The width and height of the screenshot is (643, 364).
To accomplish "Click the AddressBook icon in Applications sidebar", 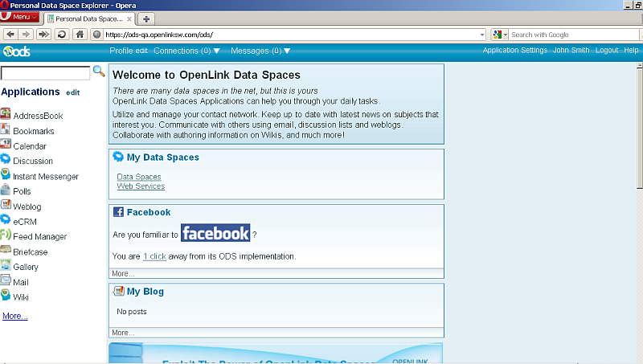I will pyautogui.click(x=6, y=115).
